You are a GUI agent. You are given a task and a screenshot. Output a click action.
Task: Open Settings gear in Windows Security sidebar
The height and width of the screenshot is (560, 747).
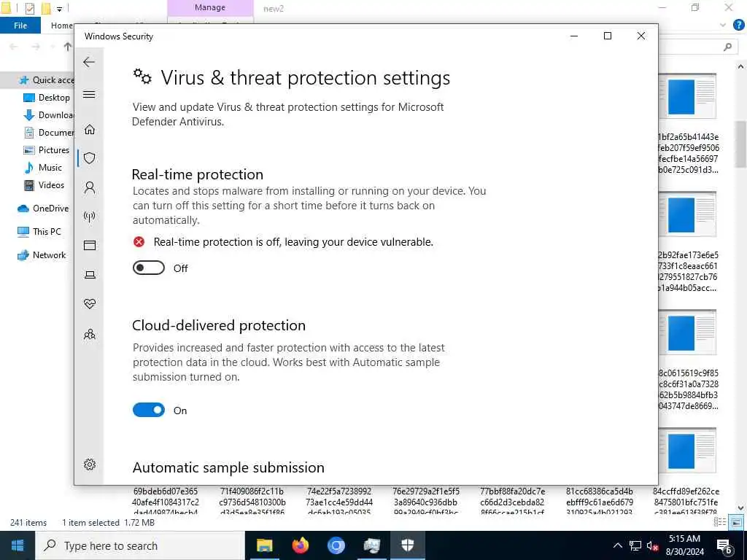[89, 464]
